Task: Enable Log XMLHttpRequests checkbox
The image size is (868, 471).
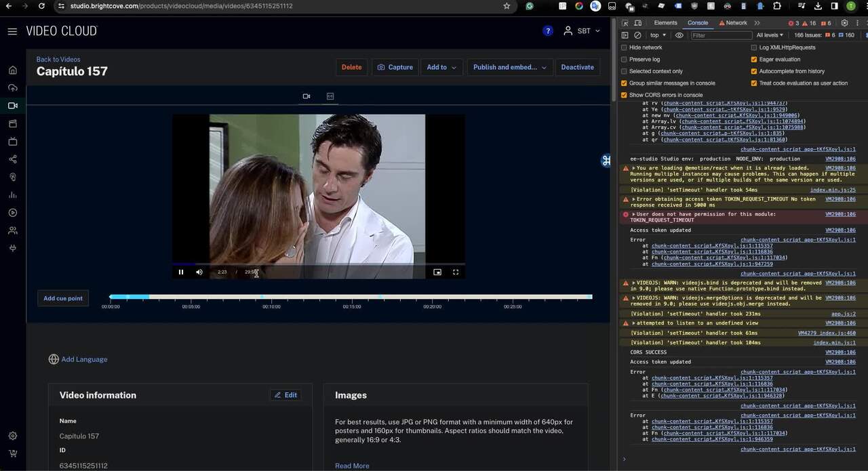Action: coord(754,47)
